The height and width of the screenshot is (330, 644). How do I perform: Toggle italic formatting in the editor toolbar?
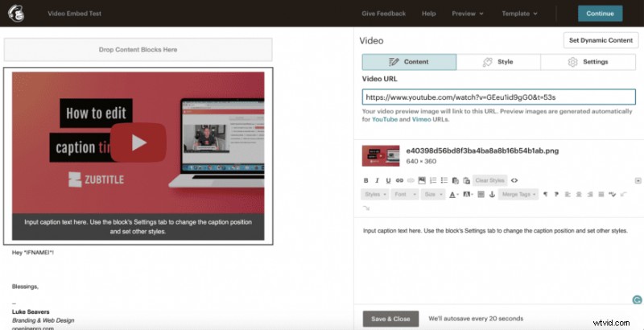pyautogui.click(x=377, y=180)
